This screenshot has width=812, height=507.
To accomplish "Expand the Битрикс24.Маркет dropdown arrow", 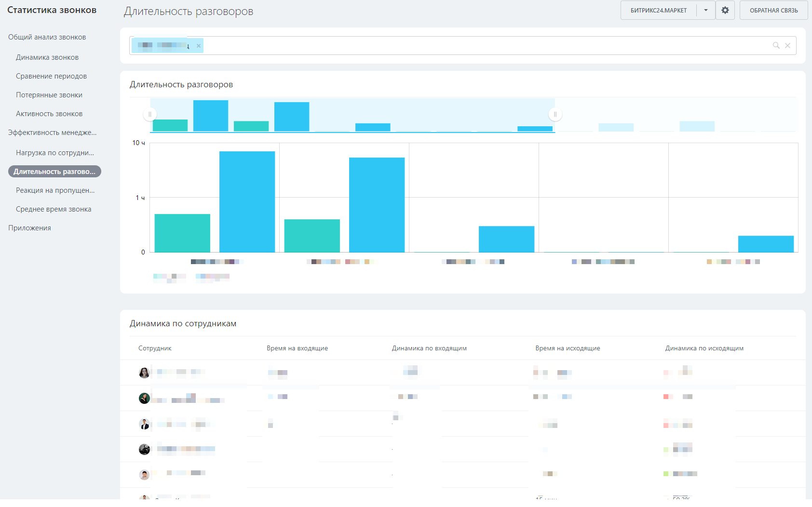I will point(706,10).
